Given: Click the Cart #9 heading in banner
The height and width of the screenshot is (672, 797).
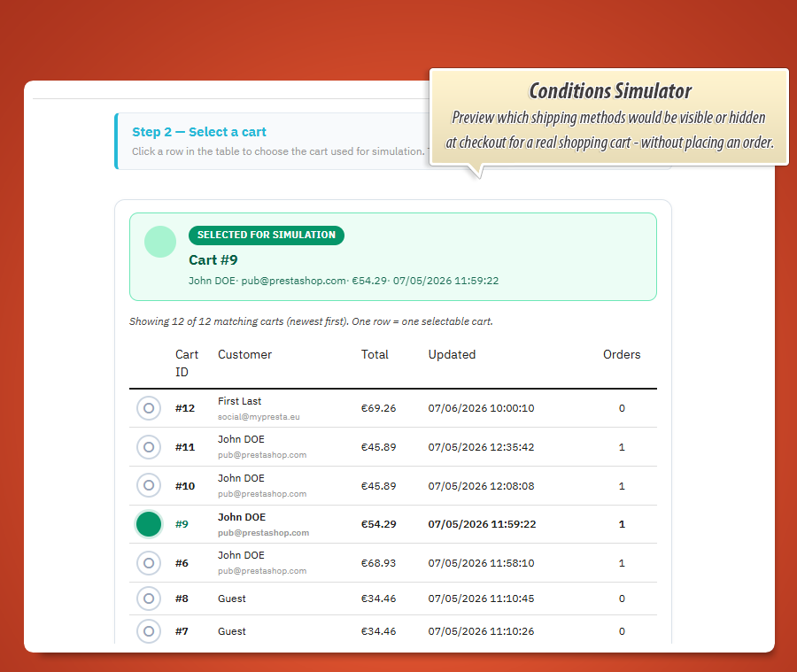Looking at the screenshot, I should click(x=213, y=259).
